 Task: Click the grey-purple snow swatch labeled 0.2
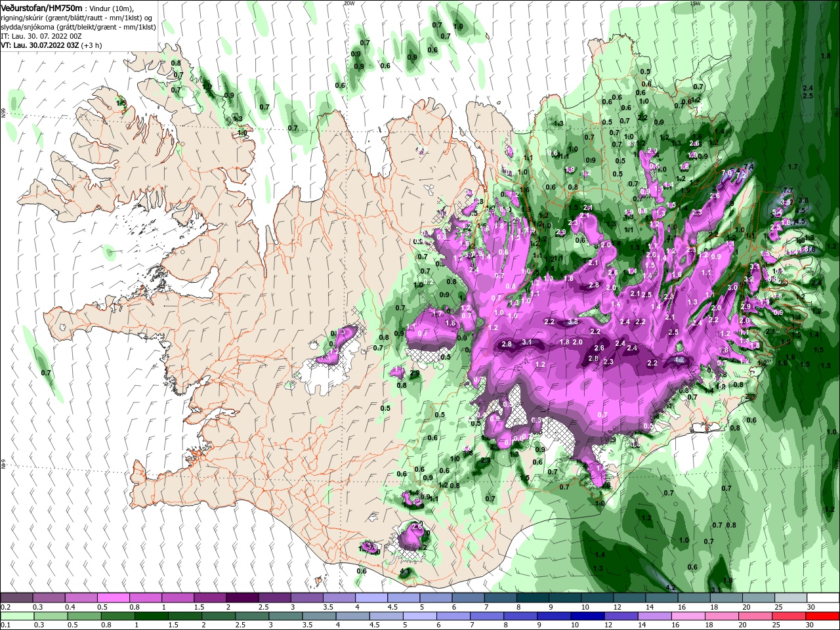[x=16, y=598]
